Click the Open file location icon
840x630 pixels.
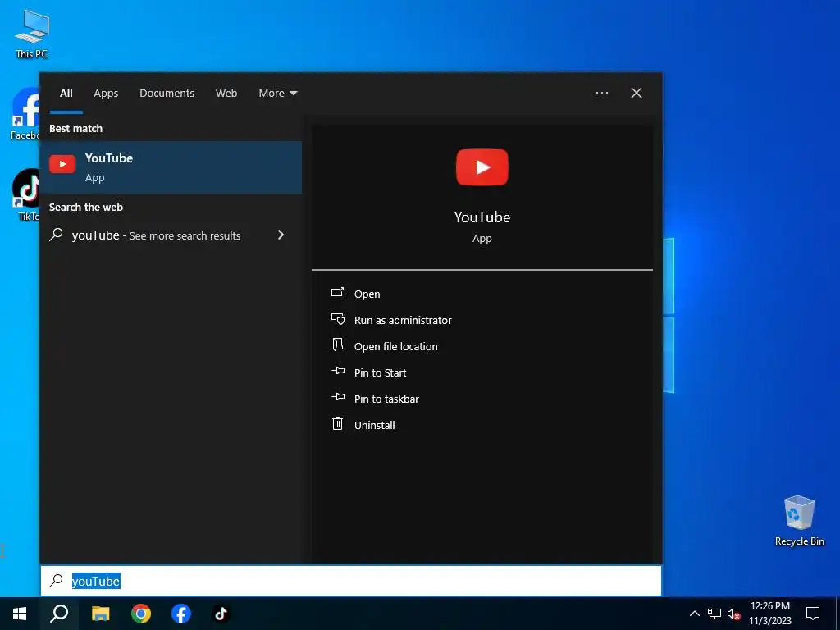click(x=337, y=345)
